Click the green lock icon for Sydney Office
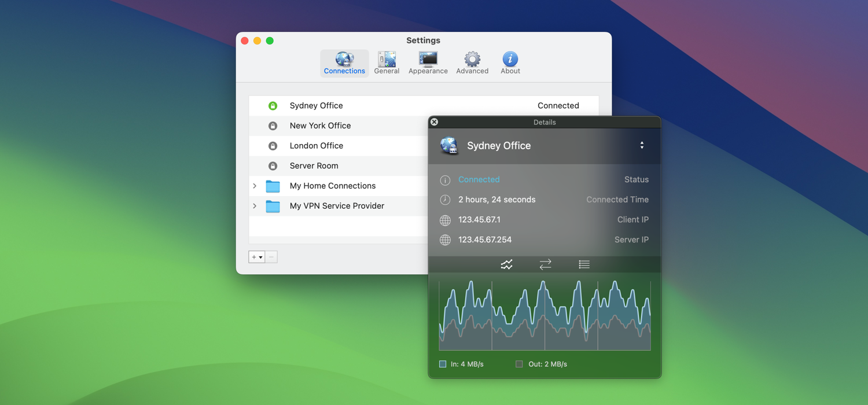This screenshot has width=868, height=405. [273, 106]
